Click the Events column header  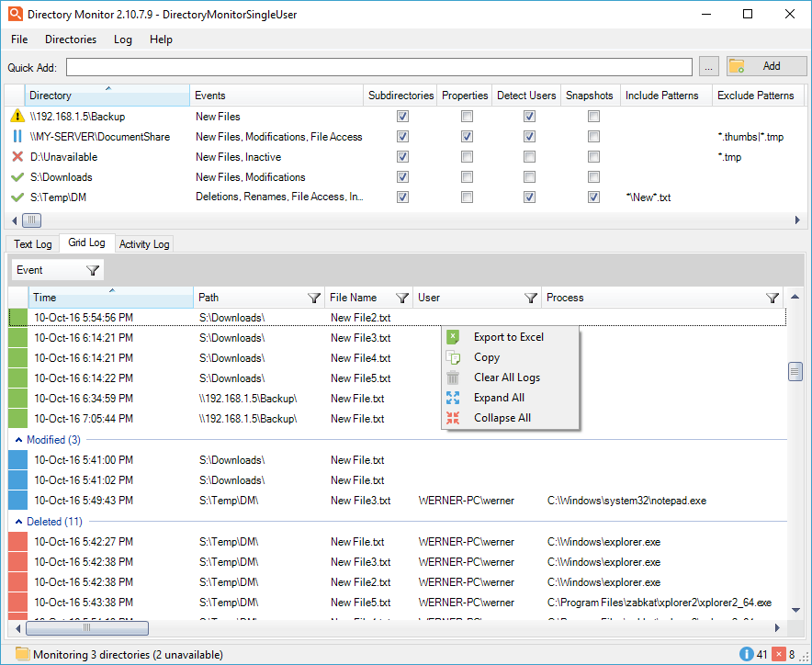(276, 96)
